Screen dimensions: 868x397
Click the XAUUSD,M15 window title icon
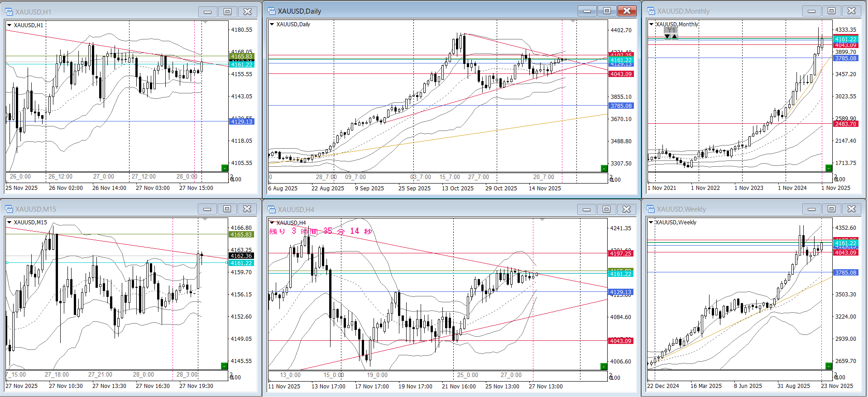[9, 209]
